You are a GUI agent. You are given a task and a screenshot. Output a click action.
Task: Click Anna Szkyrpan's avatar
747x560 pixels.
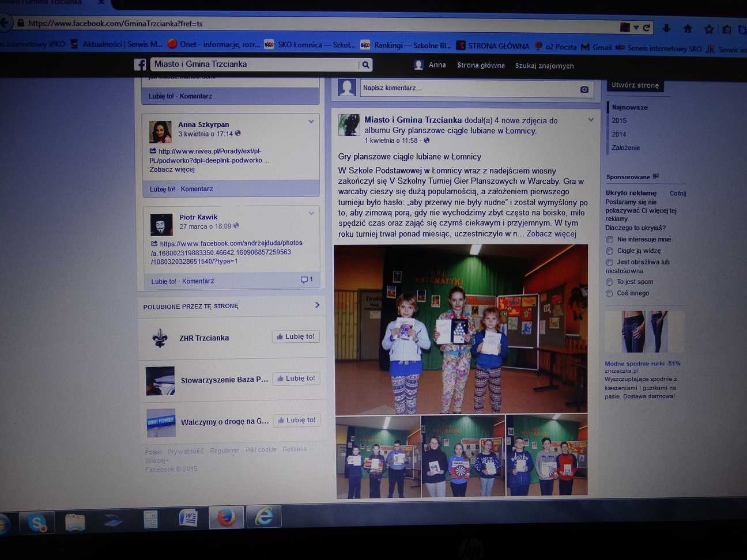tap(160, 132)
